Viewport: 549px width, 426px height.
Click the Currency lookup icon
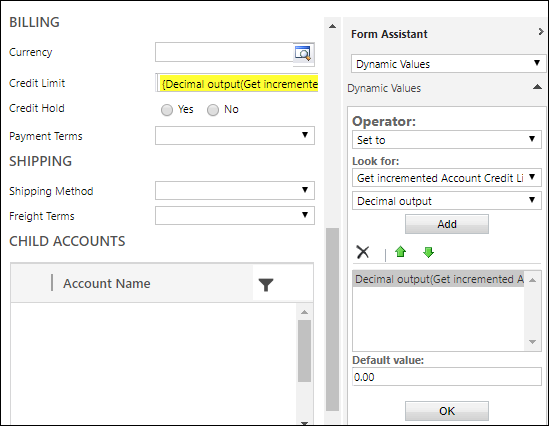pos(303,53)
